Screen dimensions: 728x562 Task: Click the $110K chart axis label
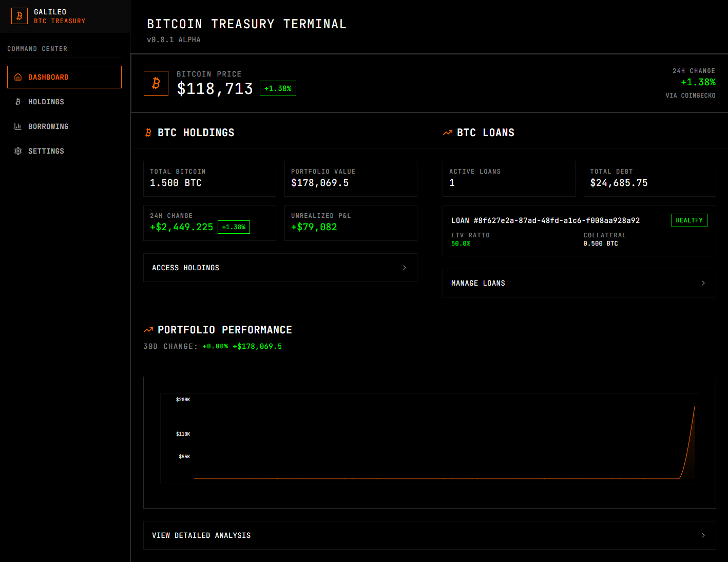click(183, 434)
